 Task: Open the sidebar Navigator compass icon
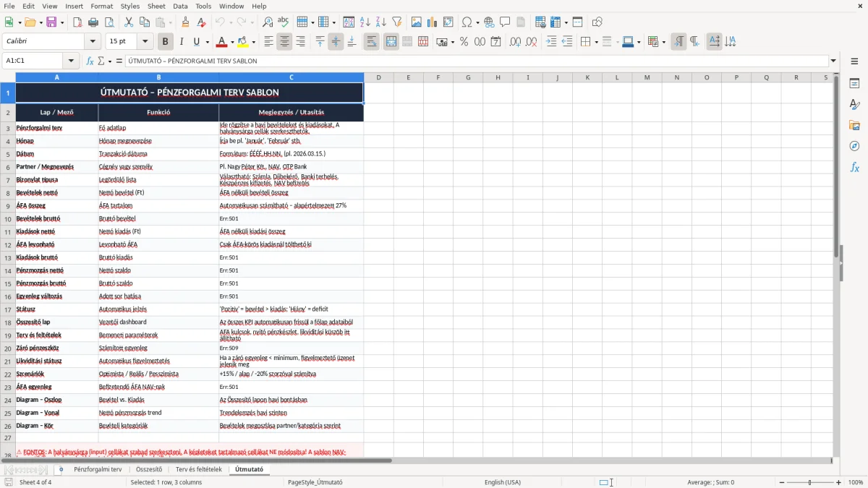pyautogui.click(x=854, y=146)
